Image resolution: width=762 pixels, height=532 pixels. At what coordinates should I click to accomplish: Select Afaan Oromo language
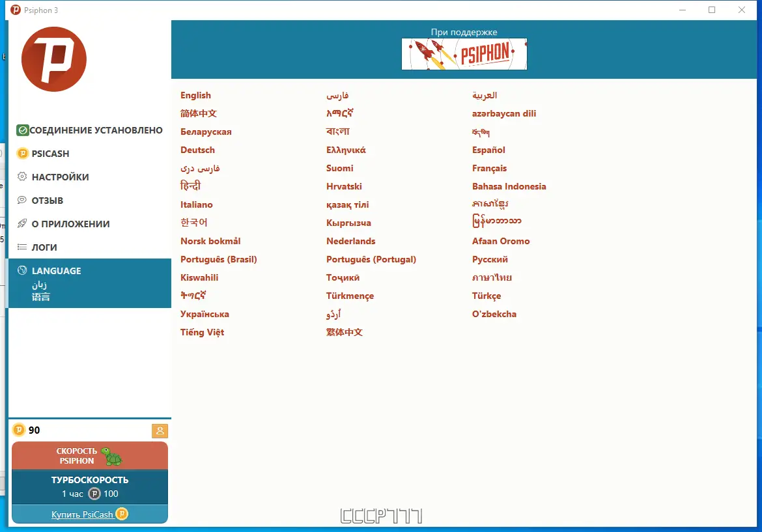pyautogui.click(x=501, y=241)
